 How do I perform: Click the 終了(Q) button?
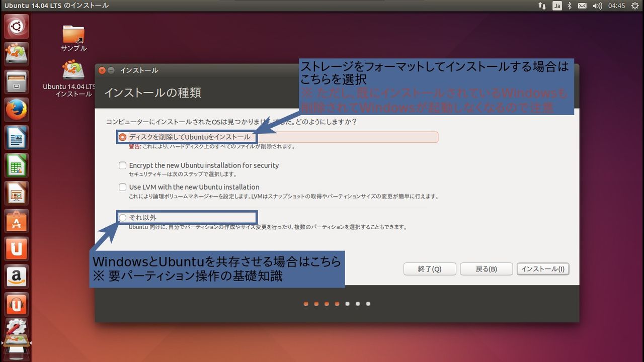[430, 269]
